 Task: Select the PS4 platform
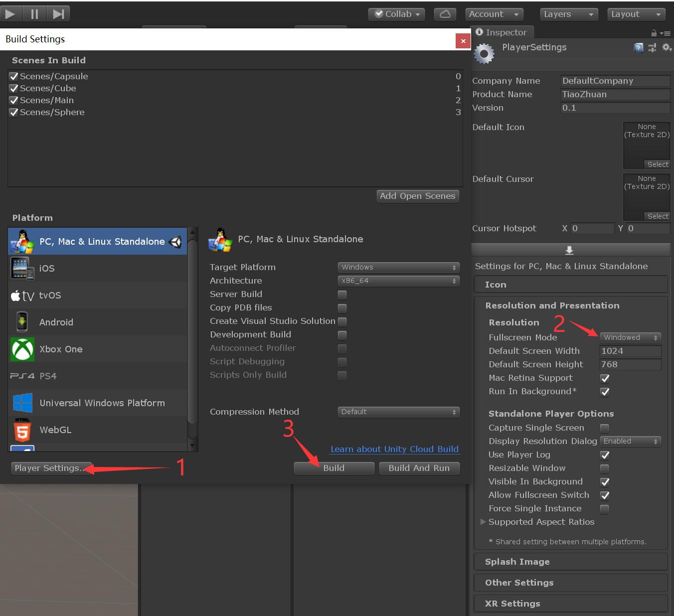click(98, 376)
